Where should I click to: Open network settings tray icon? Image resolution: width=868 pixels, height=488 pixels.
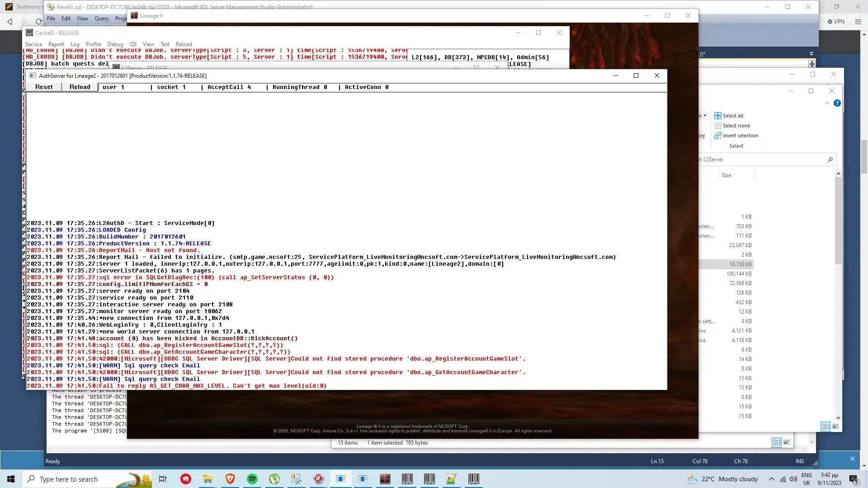pyautogui.click(x=783, y=479)
